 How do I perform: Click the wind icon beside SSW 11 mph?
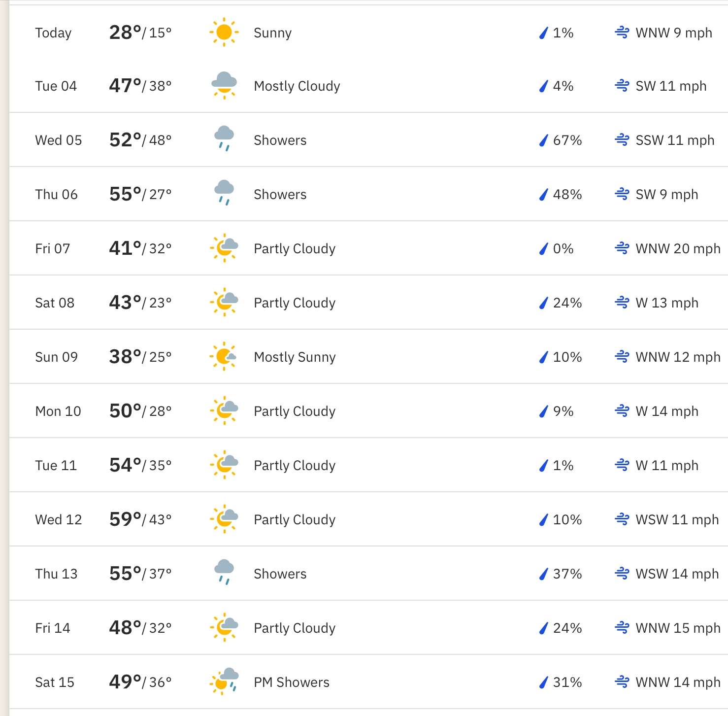(622, 140)
